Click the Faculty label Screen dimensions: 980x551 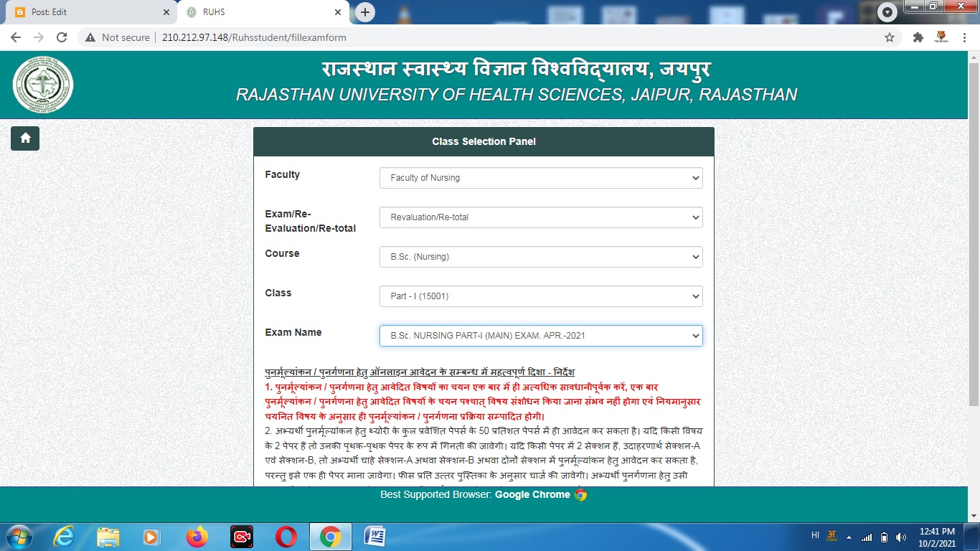pyautogui.click(x=283, y=174)
